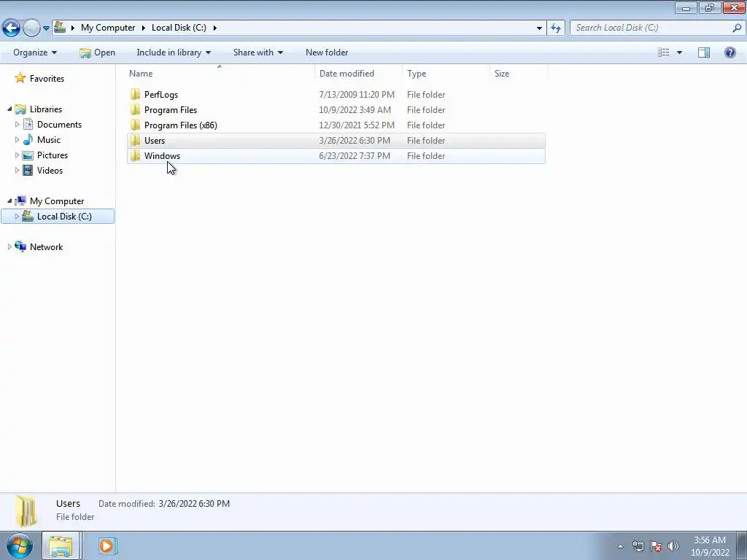The image size is (747, 560).
Task: Select Libraries in the navigation pane
Action: 46,109
